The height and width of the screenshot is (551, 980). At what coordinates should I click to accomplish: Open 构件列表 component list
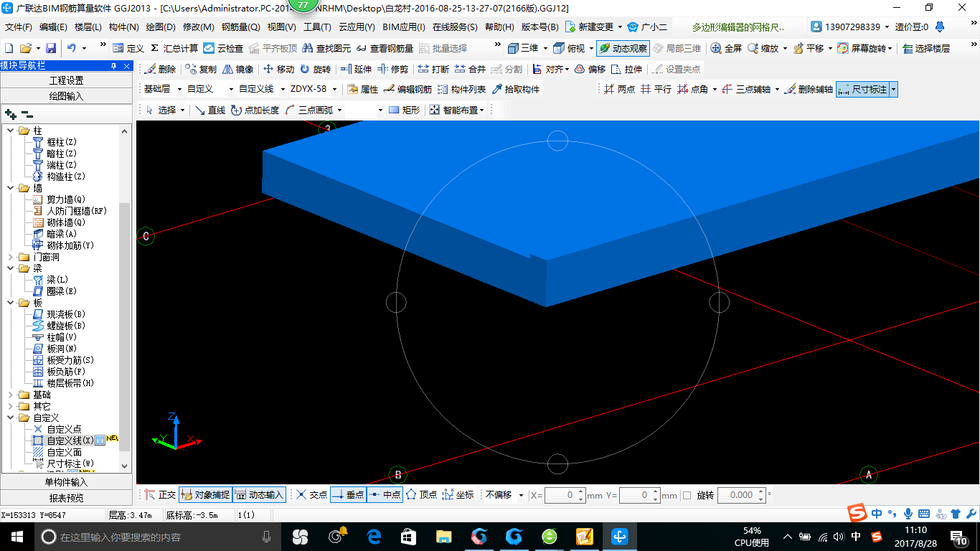pyautogui.click(x=461, y=90)
